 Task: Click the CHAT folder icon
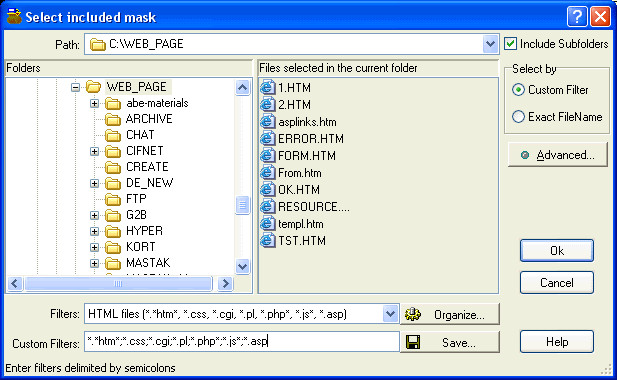coord(113,135)
